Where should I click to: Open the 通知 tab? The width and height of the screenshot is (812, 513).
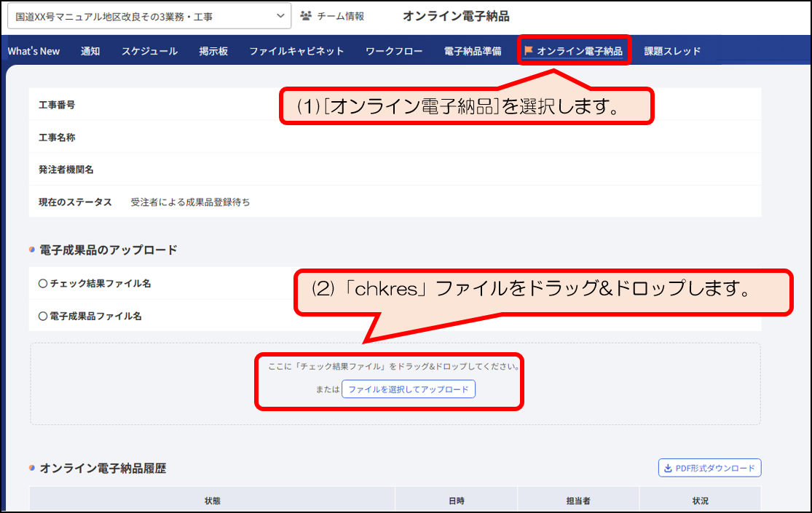(x=90, y=51)
